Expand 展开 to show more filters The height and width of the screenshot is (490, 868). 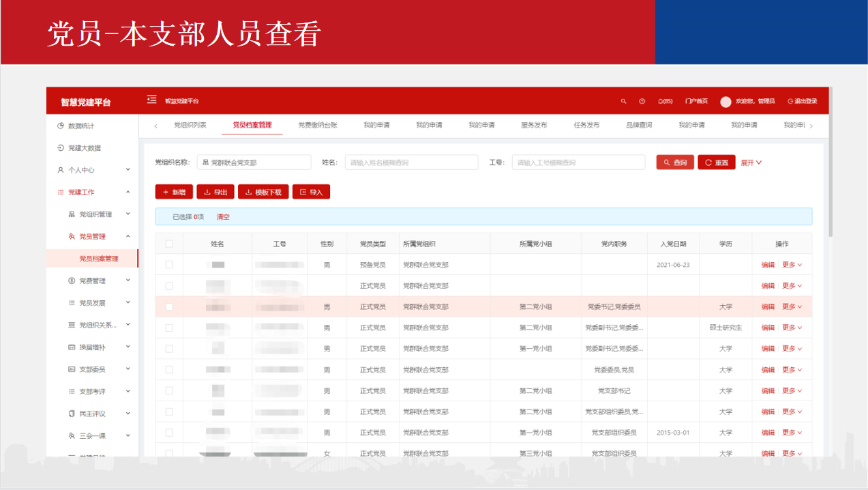[x=751, y=162]
